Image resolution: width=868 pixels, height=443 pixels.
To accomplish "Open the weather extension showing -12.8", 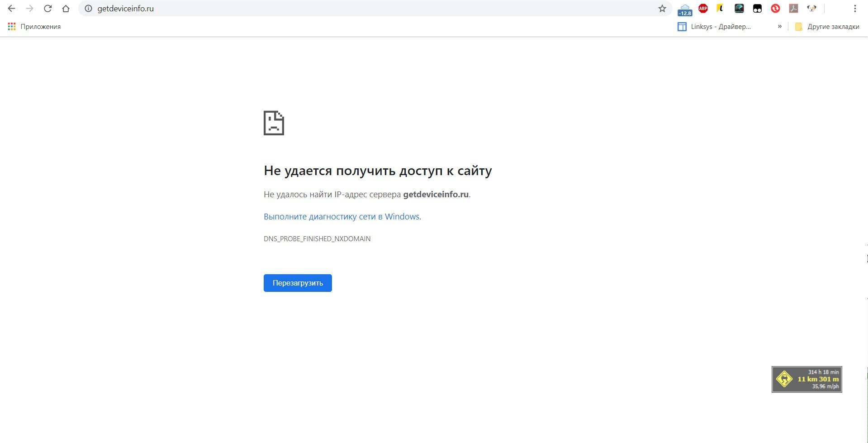I will point(685,10).
